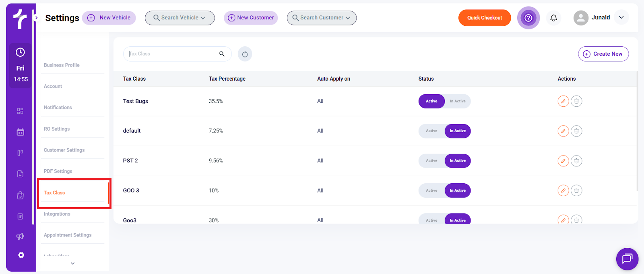Delete the GOO 3 tax class
Screen dimensions: 644x274
pyautogui.click(x=576, y=191)
